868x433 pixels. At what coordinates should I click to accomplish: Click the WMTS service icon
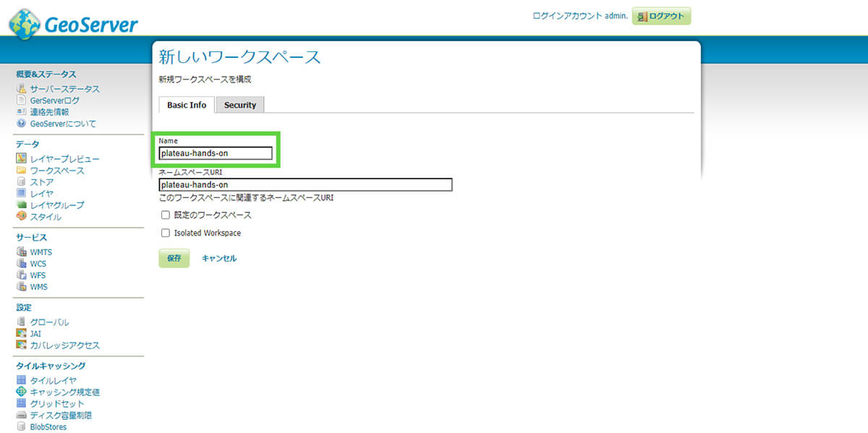pyautogui.click(x=22, y=252)
